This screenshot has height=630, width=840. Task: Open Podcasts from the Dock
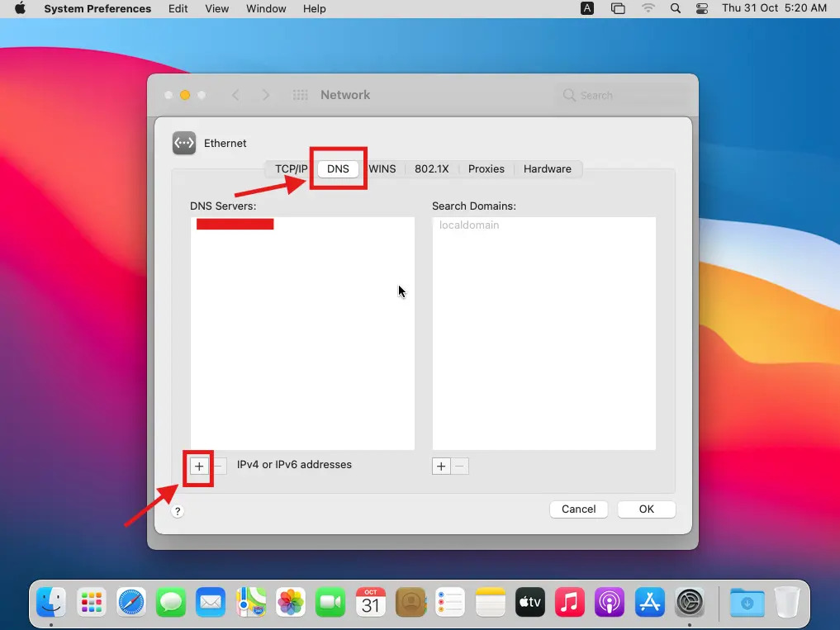pyautogui.click(x=610, y=603)
